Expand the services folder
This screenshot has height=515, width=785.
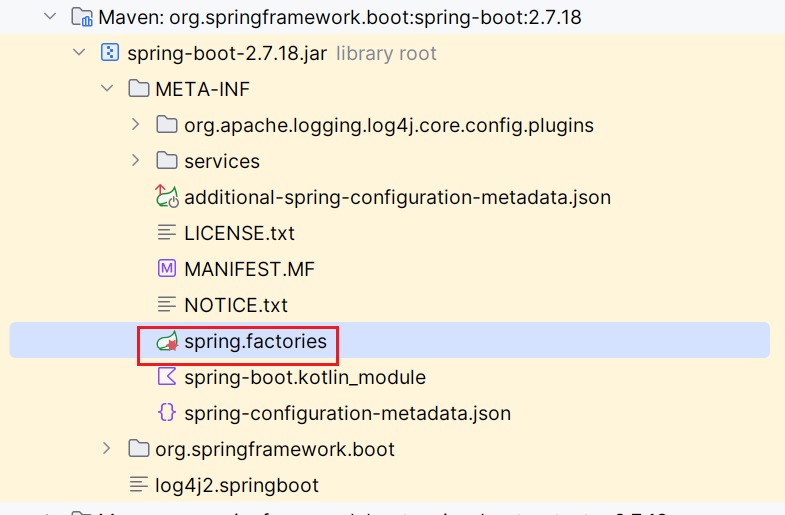pos(135,161)
